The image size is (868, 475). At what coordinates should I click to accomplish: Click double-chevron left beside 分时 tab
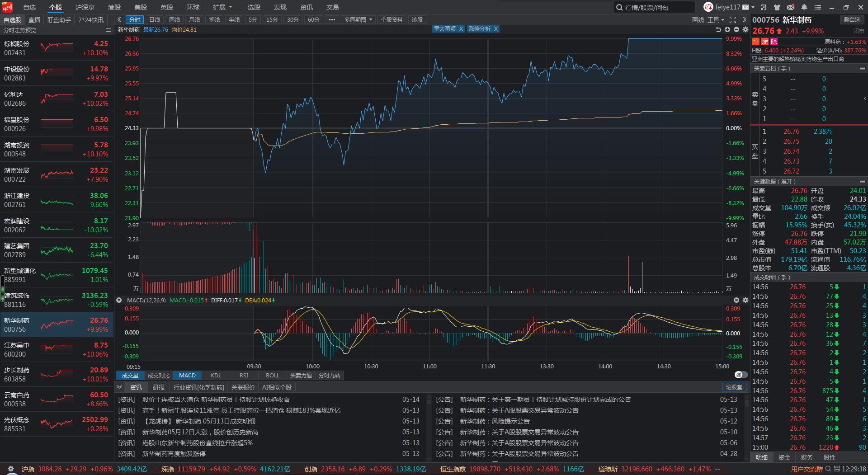coord(119,19)
